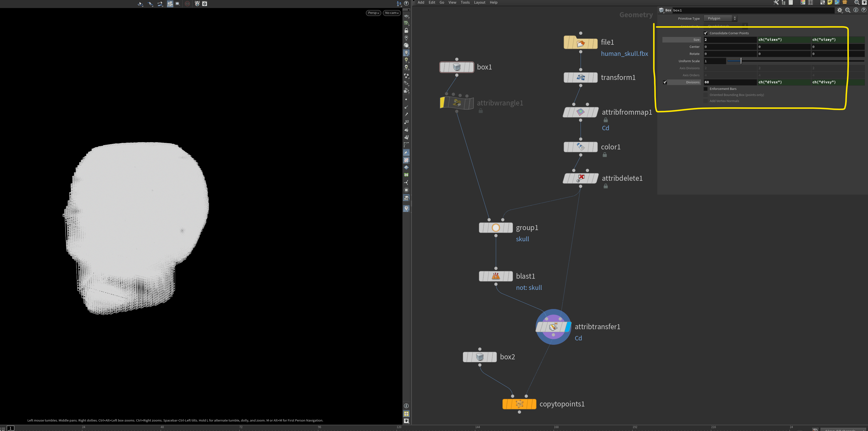Click the network editor wrench tools icon

(x=776, y=2)
